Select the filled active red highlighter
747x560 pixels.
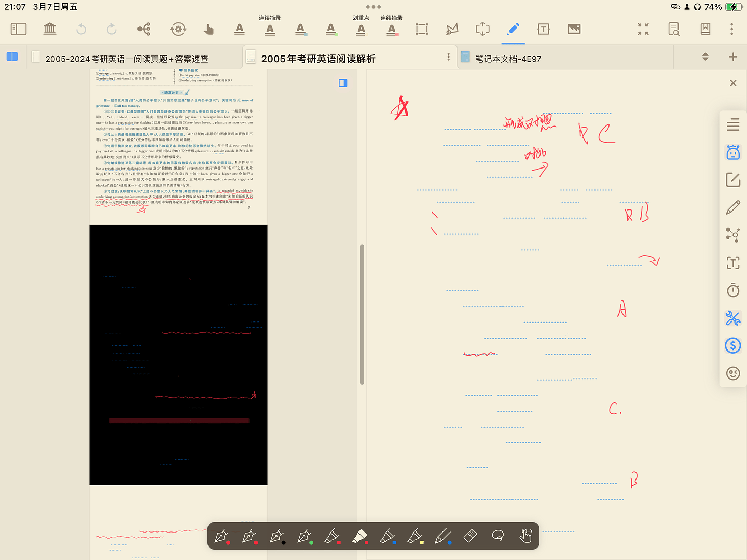click(360, 536)
